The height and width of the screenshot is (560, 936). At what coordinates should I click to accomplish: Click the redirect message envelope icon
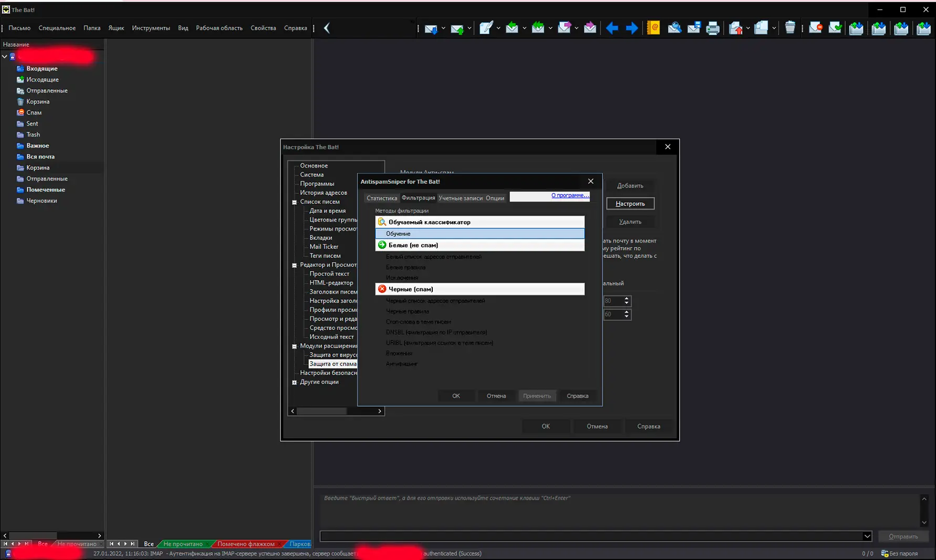(590, 28)
